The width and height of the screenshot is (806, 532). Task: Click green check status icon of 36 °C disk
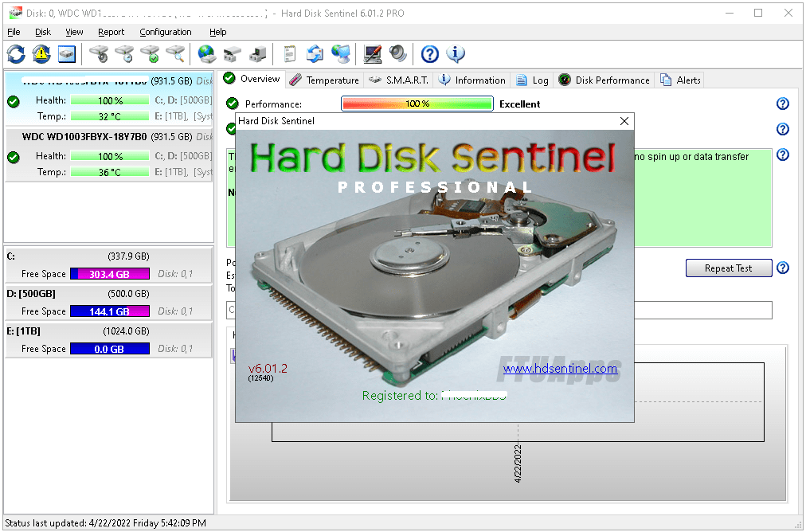point(14,157)
